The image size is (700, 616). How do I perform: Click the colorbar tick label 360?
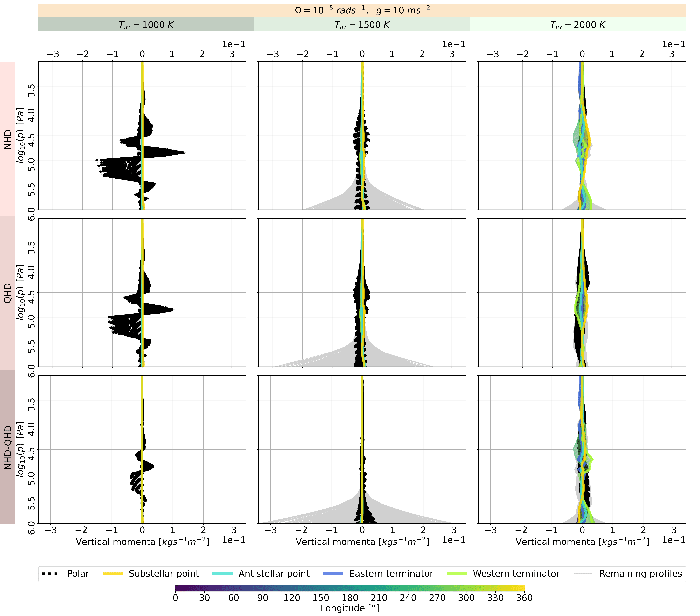[525, 598]
